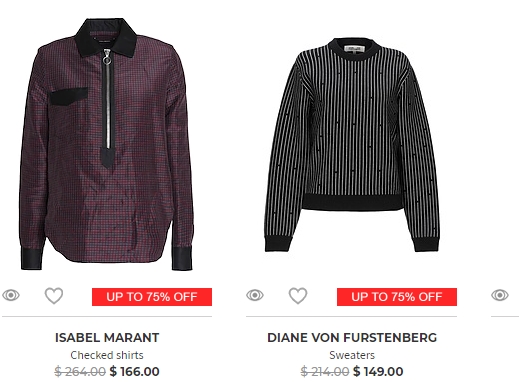Open the DIANE VON FURSTENBERG brand link
519x382 pixels.
pos(352,338)
